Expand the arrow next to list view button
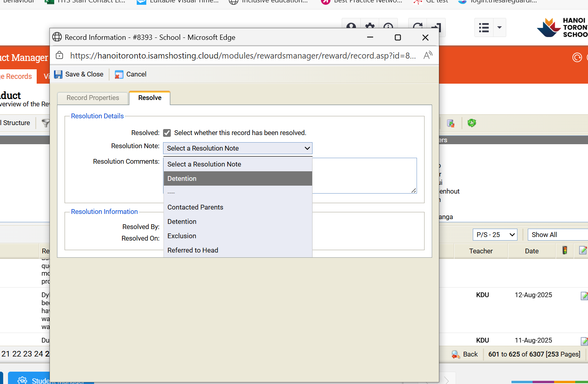This screenshot has width=588, height=384. tap(499, 28)
